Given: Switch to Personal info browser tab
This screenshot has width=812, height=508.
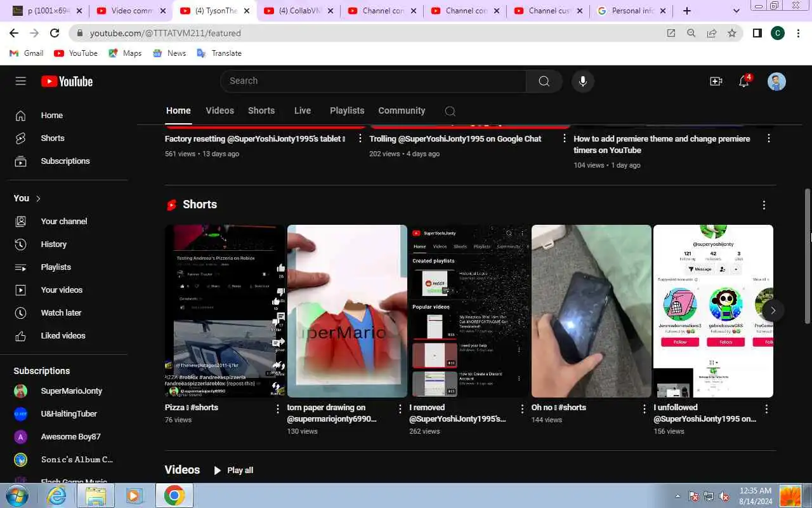Looking at the screenshot, I should point(632,11).
